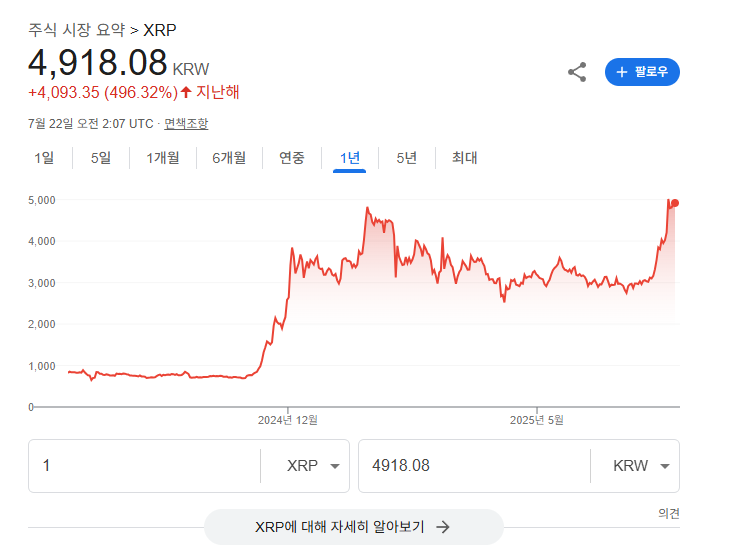
Task: Select the 1년 range tab
Action: point(350,158)
